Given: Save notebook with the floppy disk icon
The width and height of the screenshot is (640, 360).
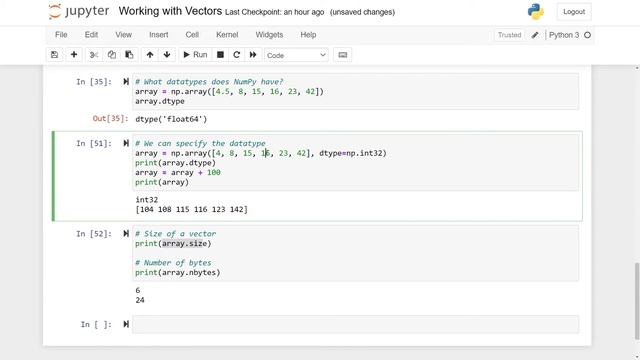Looking at the screenshot, I should 54,55.
